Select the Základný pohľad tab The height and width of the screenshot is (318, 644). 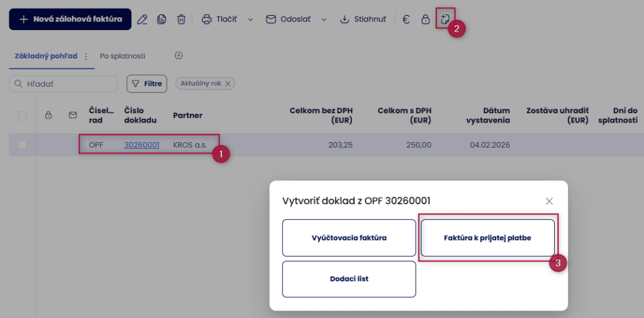point(45,56)
